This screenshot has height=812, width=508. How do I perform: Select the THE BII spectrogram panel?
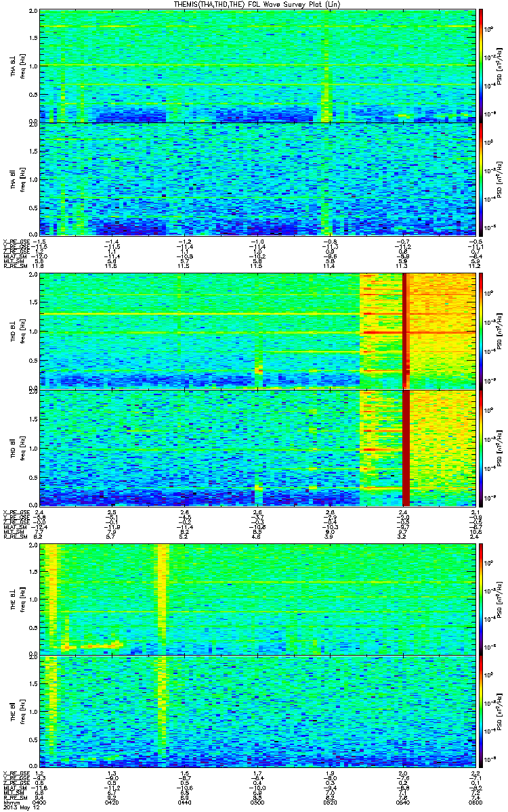click(257, 713)
